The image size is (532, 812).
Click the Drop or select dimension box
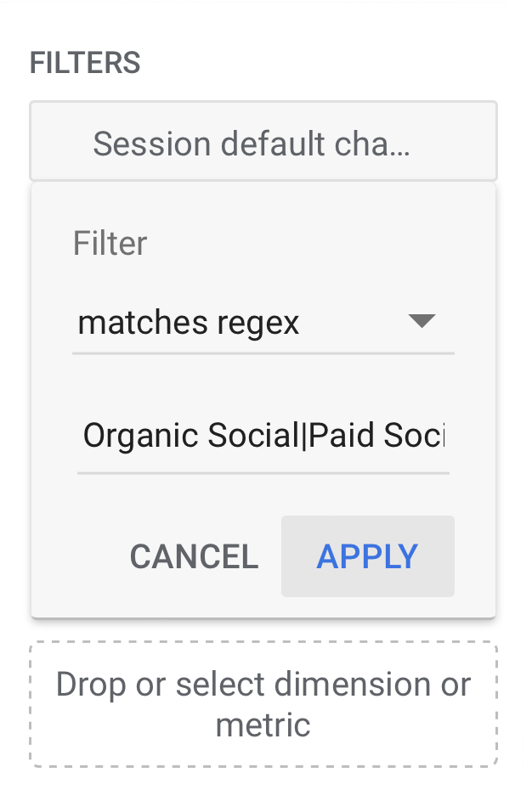[x=263, y=704]
